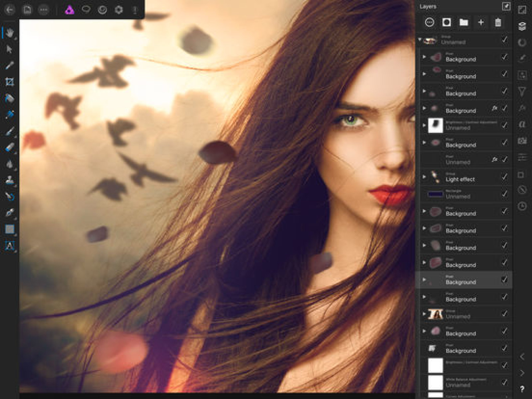The height and width of the screenshot is (399, 532).
Task: Choose the Erase Brush tool
Action: click(x=9, y=147)
